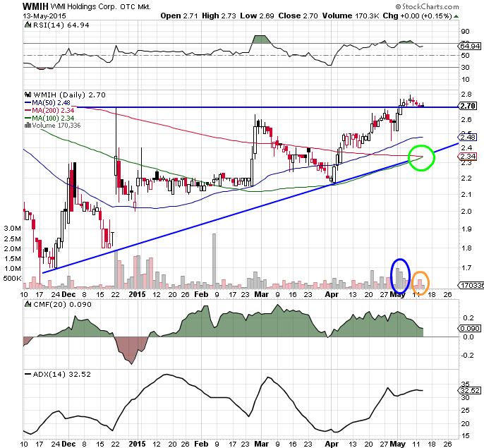484x448 pixels.
Task: Click the 2.48 moving average price tag
Action: click(x=468, y=137)
